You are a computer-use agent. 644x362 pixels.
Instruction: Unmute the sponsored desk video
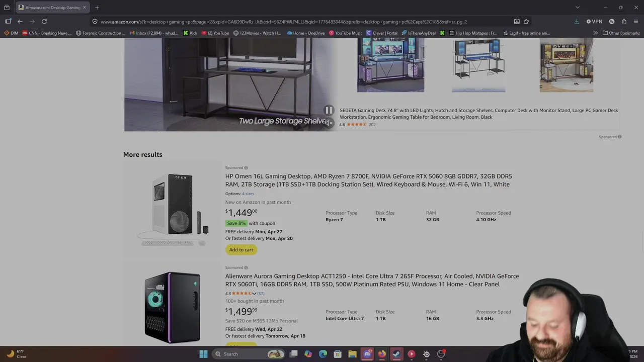pos(329,123)
